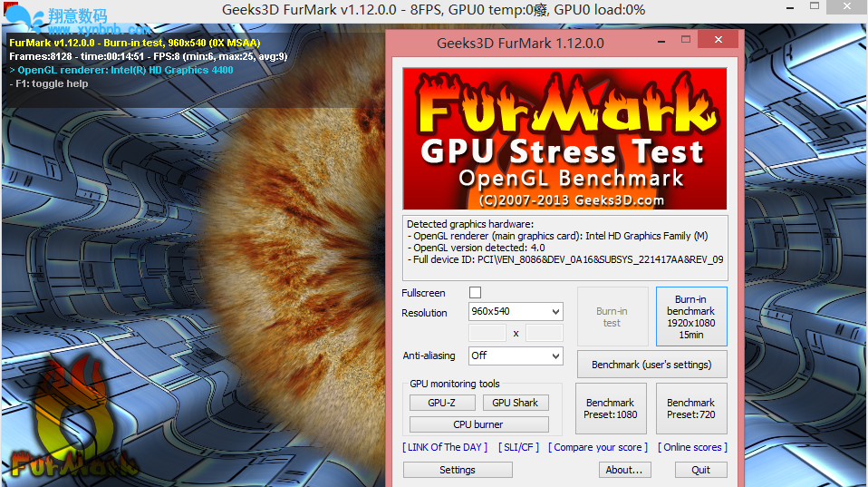The image size is (868, 487).
Task: Run Benchmark Preset:1080
Action: 611,409
